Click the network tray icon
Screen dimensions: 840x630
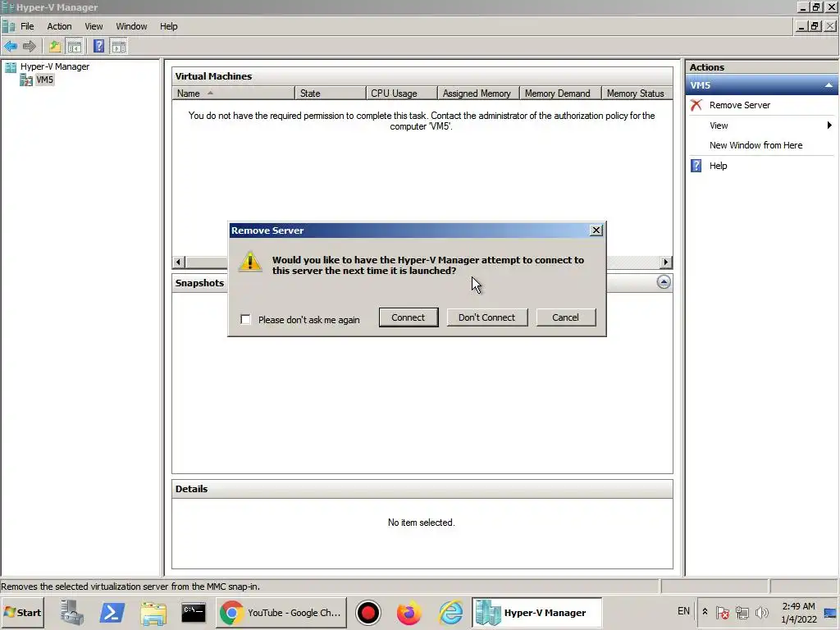click(x=742, y=612)
